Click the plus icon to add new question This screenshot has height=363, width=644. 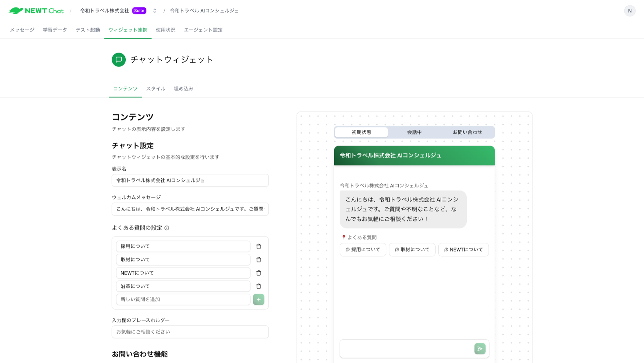pyautogui.click(x=258, y=299)
